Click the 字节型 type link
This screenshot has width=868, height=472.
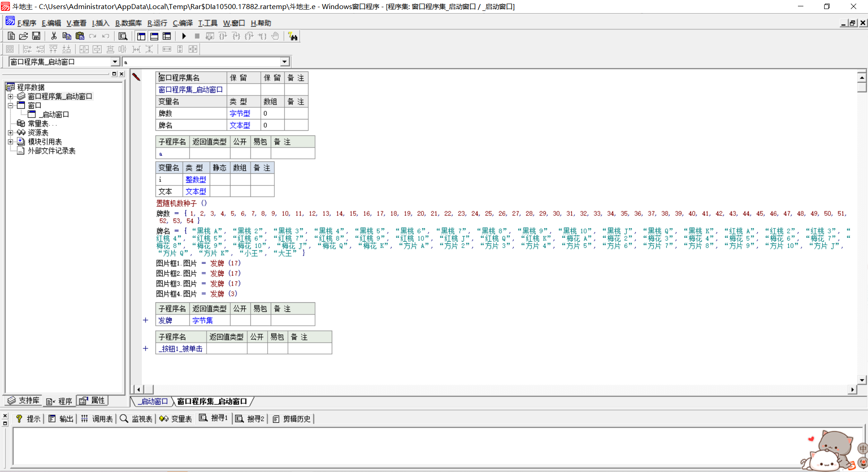[240, 114]
